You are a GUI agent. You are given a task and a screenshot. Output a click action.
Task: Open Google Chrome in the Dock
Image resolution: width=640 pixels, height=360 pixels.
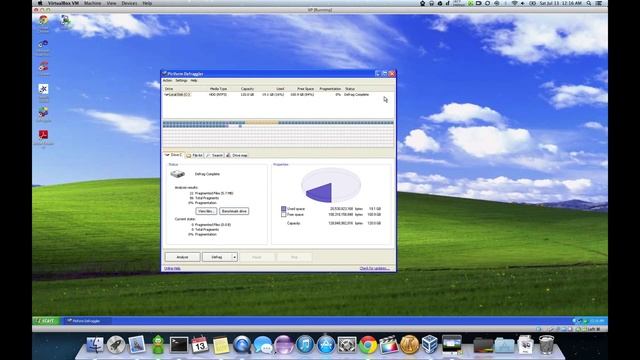point(368,345)
